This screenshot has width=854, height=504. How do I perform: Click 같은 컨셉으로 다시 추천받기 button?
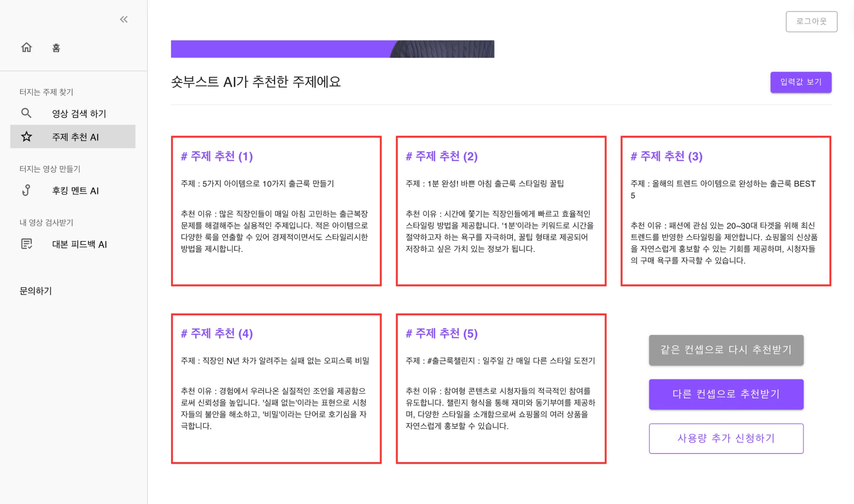click(x=726, y=350)
